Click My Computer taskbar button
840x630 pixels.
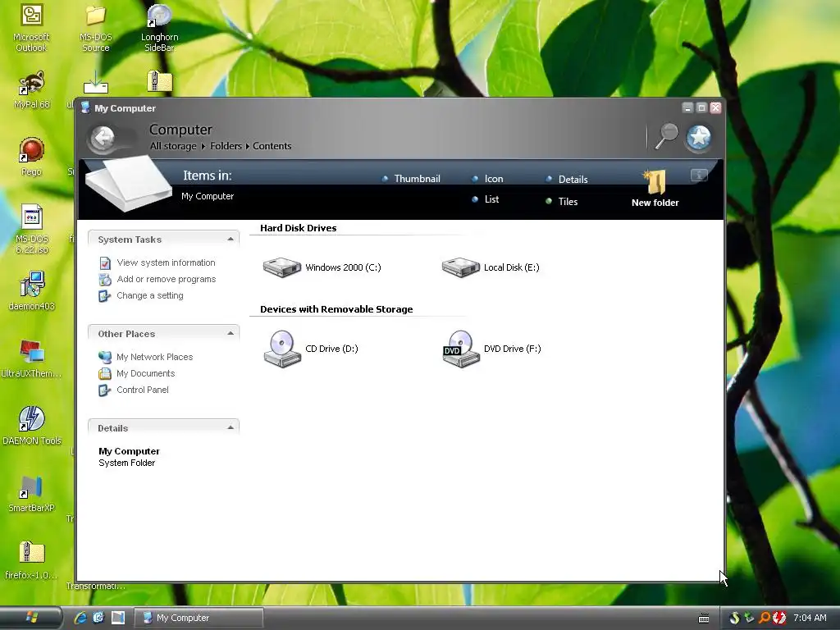[199, 618]
